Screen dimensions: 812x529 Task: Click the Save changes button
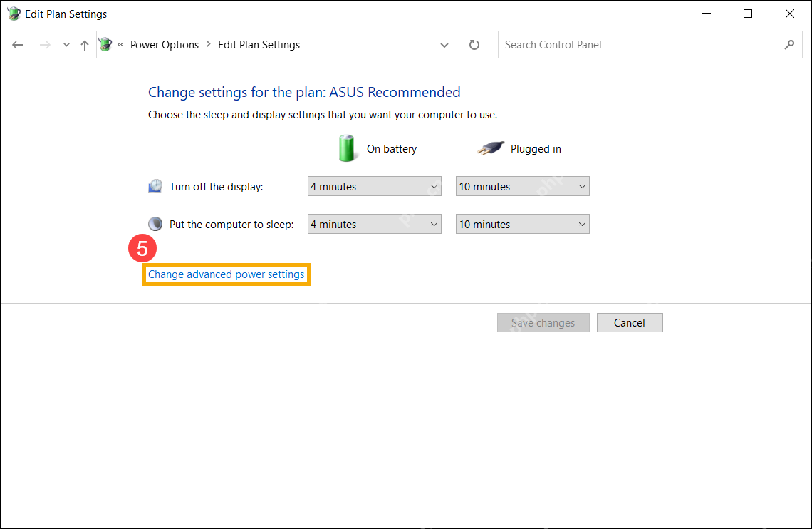tap(543, 323)
